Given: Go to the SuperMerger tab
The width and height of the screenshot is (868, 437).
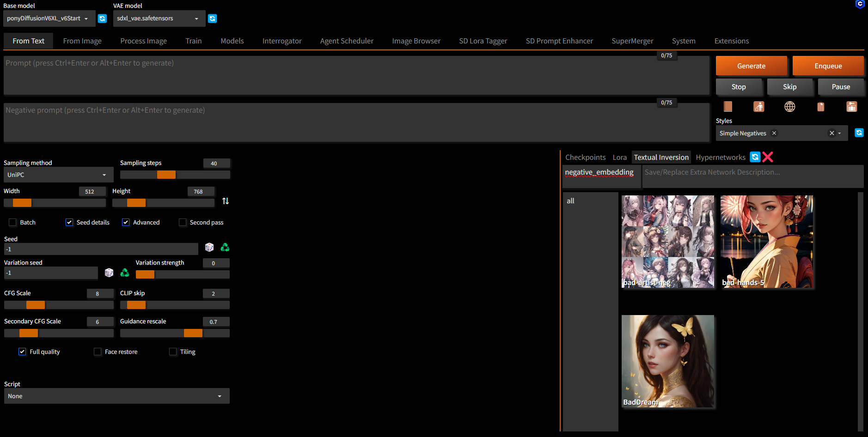Looking at the screenshot, I should [632, 41].
